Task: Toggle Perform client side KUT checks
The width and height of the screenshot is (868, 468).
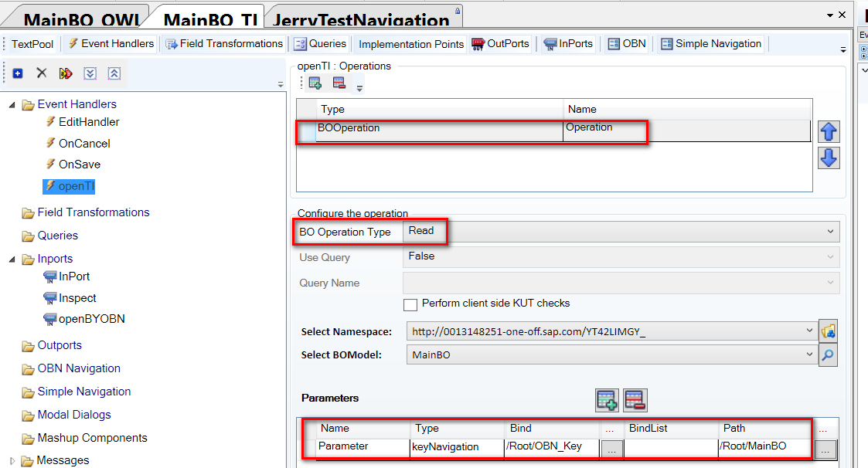Action: tap(410, 304)
